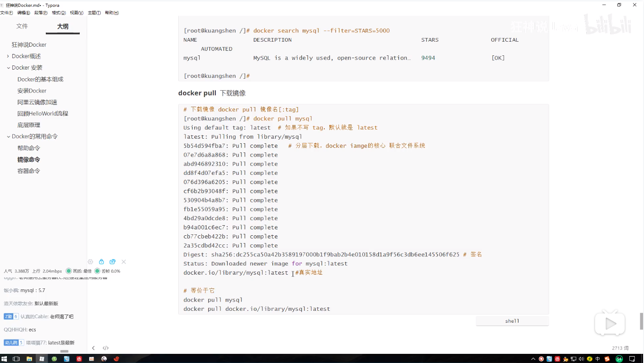Click the 2713 词 word count
The image size is (644, 363).
(x=620, y=348)
